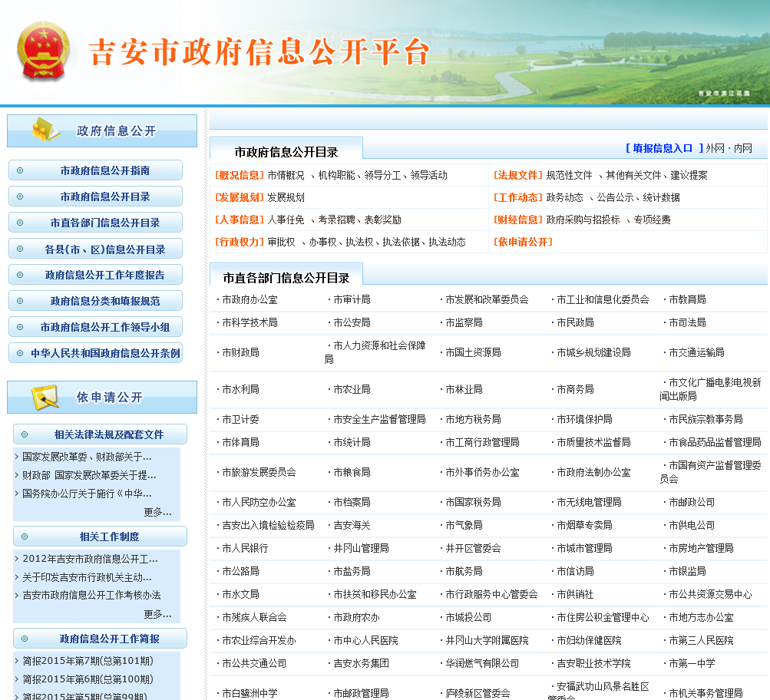
Task: Open 市审计局 department link
Action: click(x=352, y=299)
